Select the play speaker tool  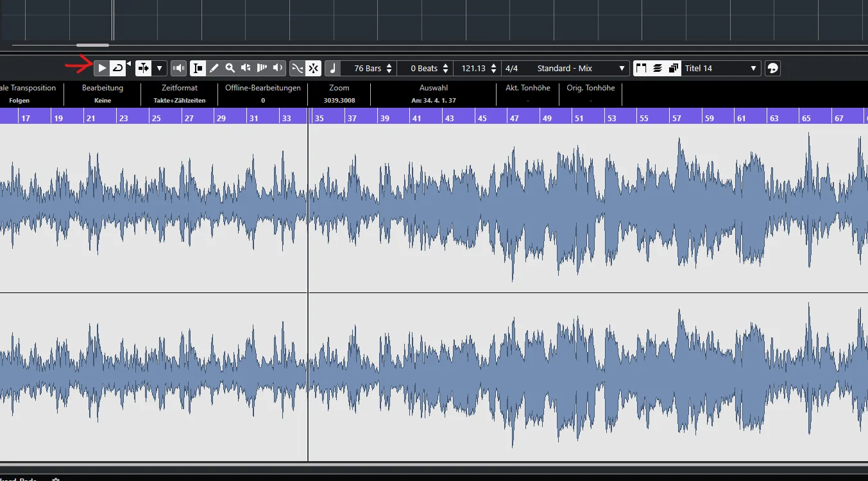[x=278, y=68]
